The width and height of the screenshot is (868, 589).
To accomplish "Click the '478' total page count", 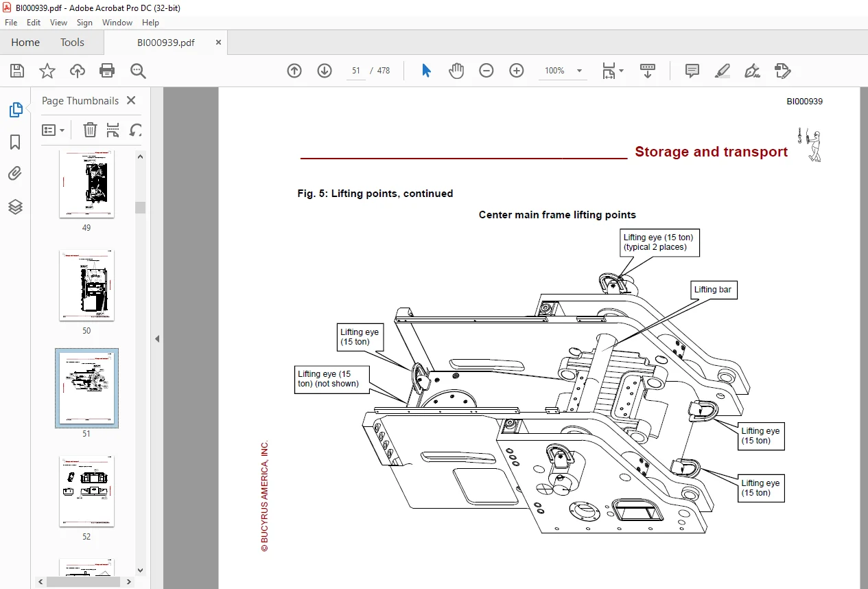I will point(384,71).
